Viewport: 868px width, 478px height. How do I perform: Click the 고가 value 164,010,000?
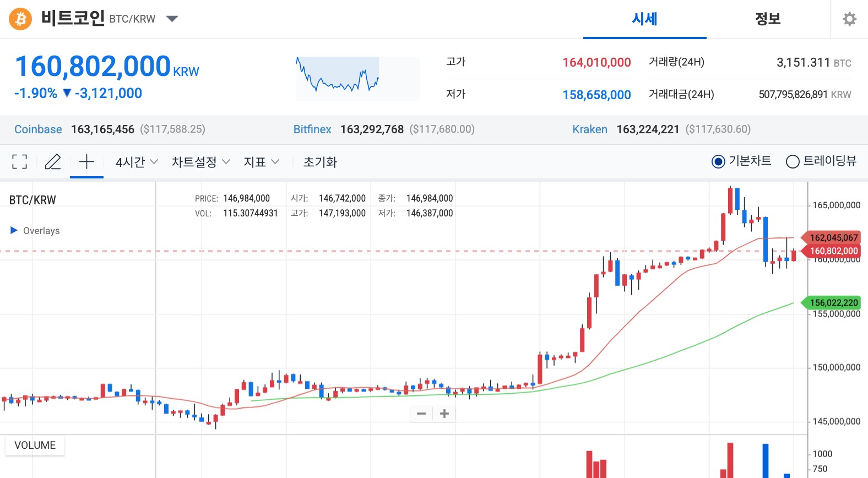tap(596, 62)
